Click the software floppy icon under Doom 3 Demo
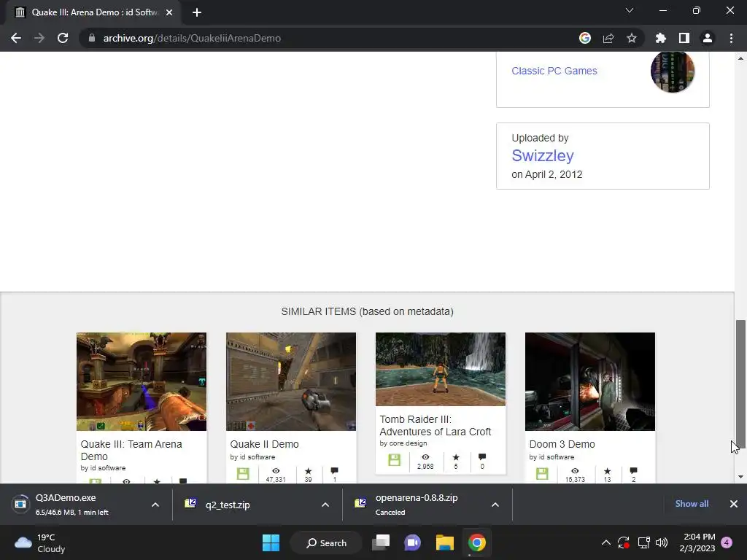 (542, 473)
